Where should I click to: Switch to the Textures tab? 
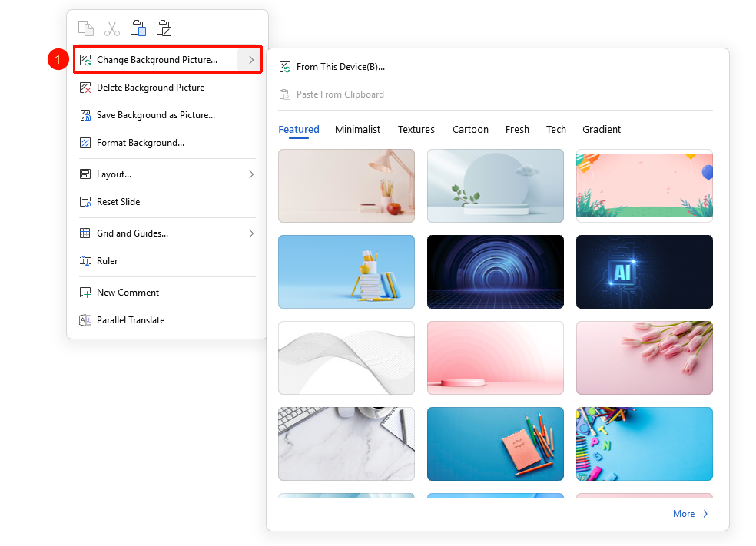(x=416, y=130)
